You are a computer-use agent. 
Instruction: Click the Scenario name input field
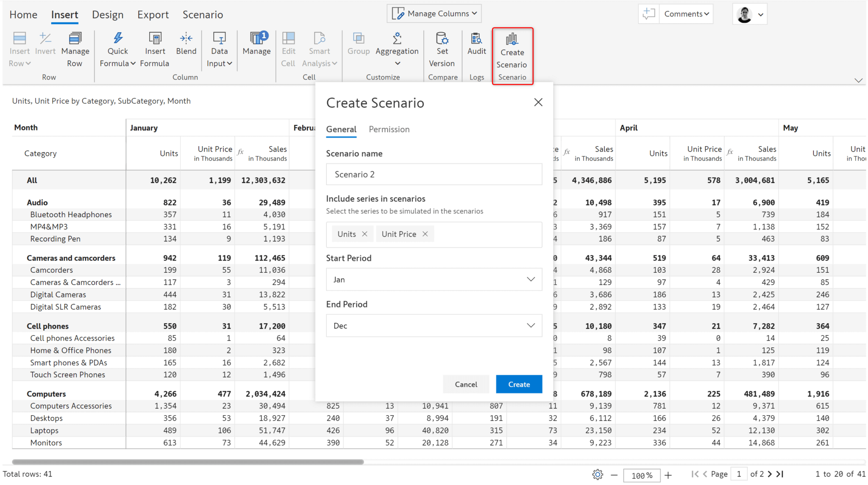pos(434,174)
